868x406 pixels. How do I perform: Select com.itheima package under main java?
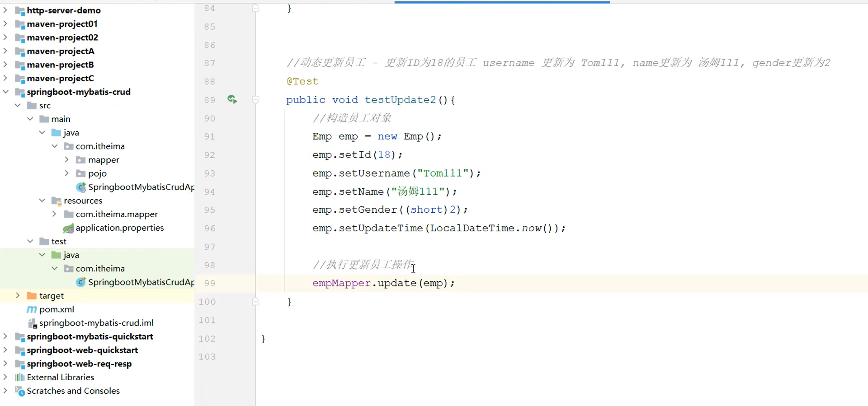[100, 146]
